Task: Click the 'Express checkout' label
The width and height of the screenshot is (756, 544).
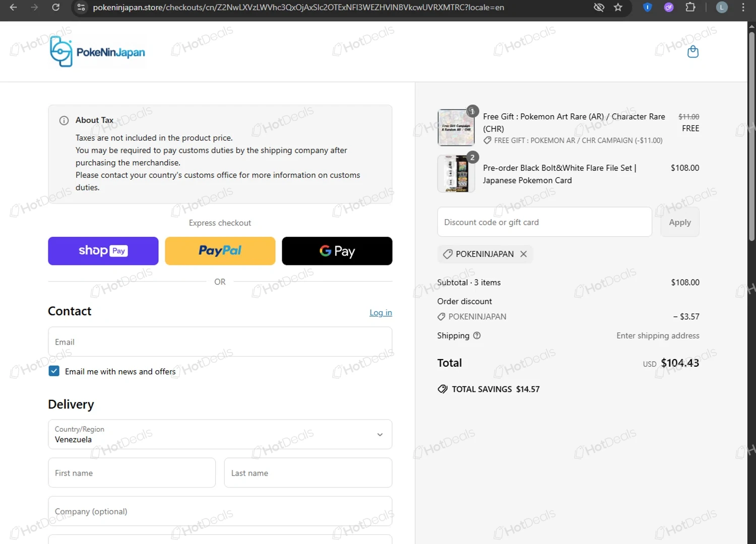Action: [x=220, y=223]
